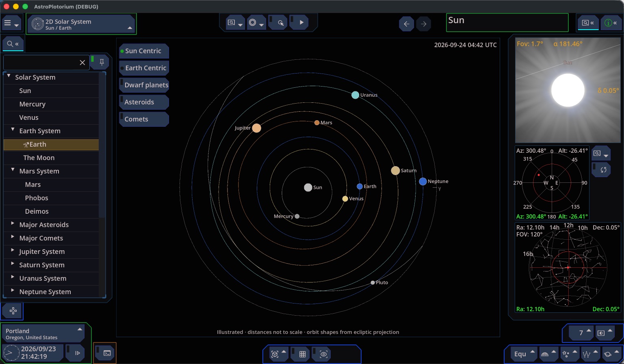
Task: Toggle Dwarf planets display
Action: click(x=144, y=85)
